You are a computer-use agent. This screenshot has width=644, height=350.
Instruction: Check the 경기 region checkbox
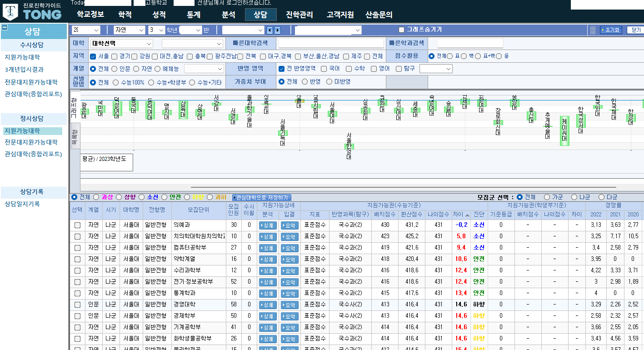click(114, 56)
